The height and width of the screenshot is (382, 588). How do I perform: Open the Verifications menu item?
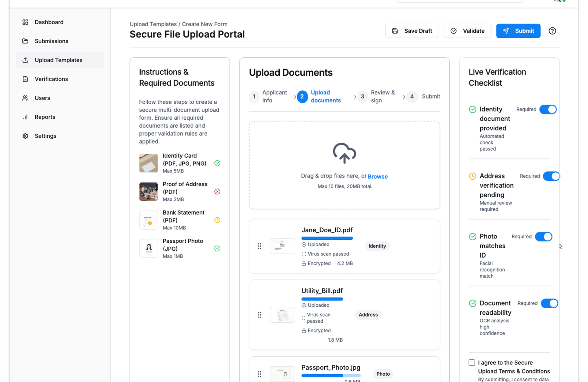(51, 79)
